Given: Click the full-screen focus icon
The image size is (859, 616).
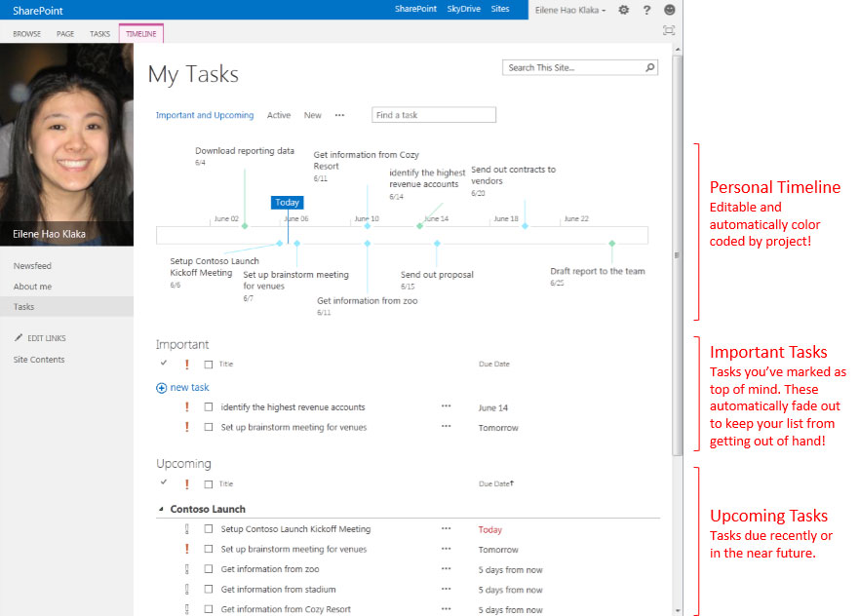Looking at the screenshot, I should click(669, 30).
